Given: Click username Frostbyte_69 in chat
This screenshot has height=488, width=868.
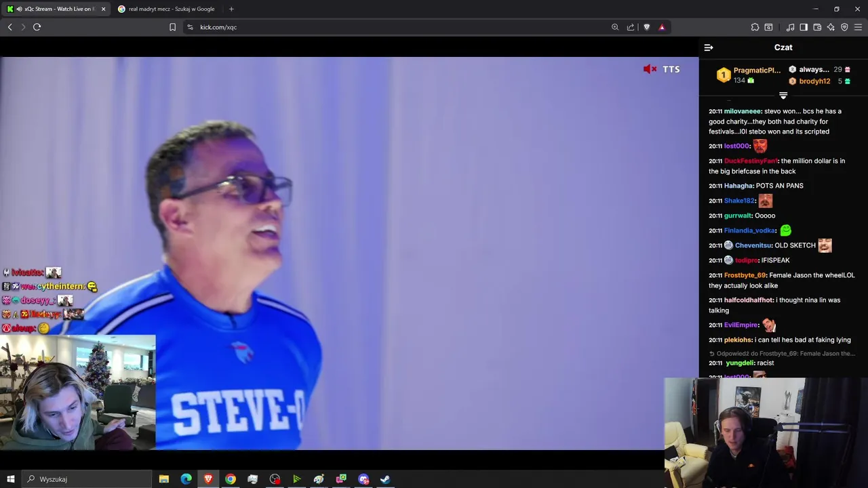Looking at the screenshot, I should (x=745, y=275).
